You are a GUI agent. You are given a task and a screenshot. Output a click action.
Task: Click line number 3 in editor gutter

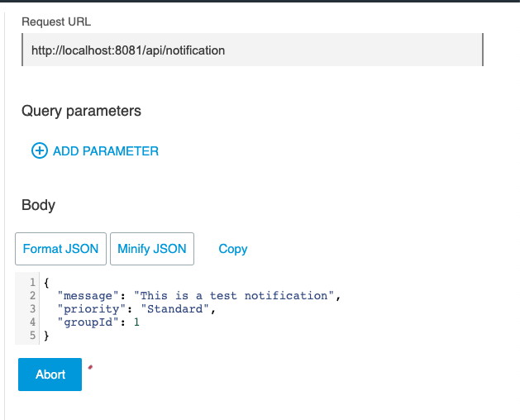[x=32, y=309]
